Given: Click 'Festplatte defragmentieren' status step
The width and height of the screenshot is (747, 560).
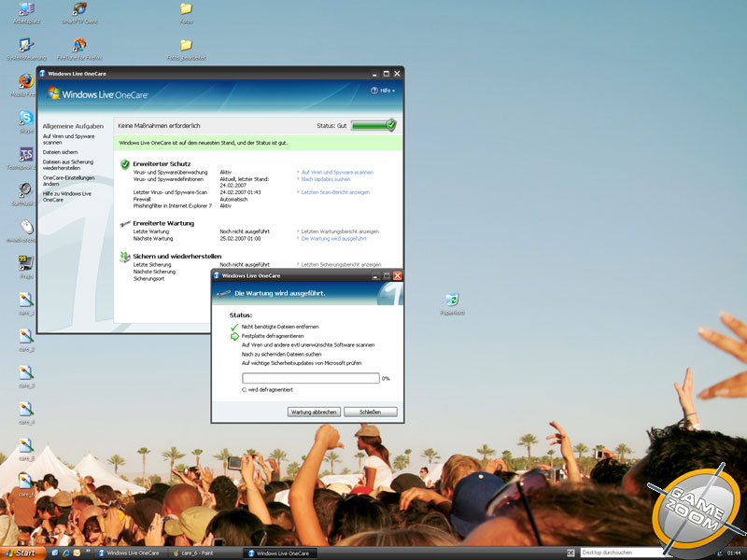Looking at the screenshot, I should pyautogui.click(x=273, y=336).
